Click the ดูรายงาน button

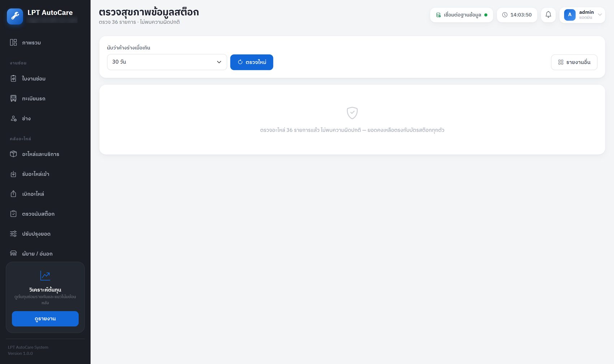click(x=45, y=319)
